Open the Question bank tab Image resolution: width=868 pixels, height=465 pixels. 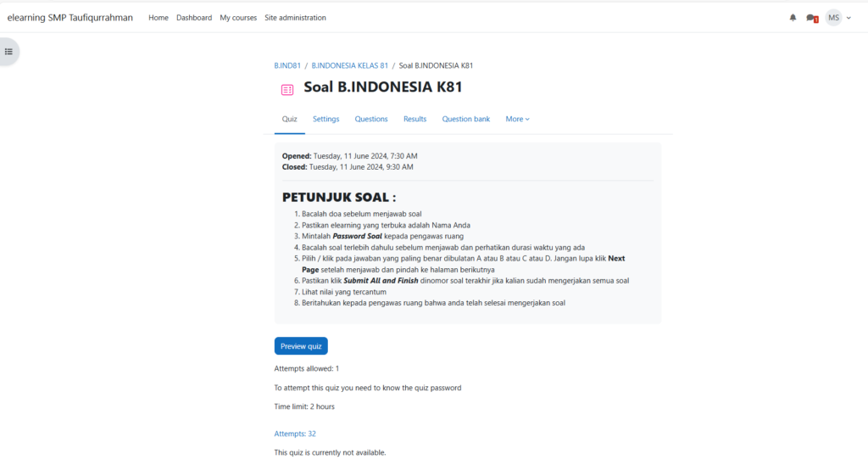click(465, 120)
